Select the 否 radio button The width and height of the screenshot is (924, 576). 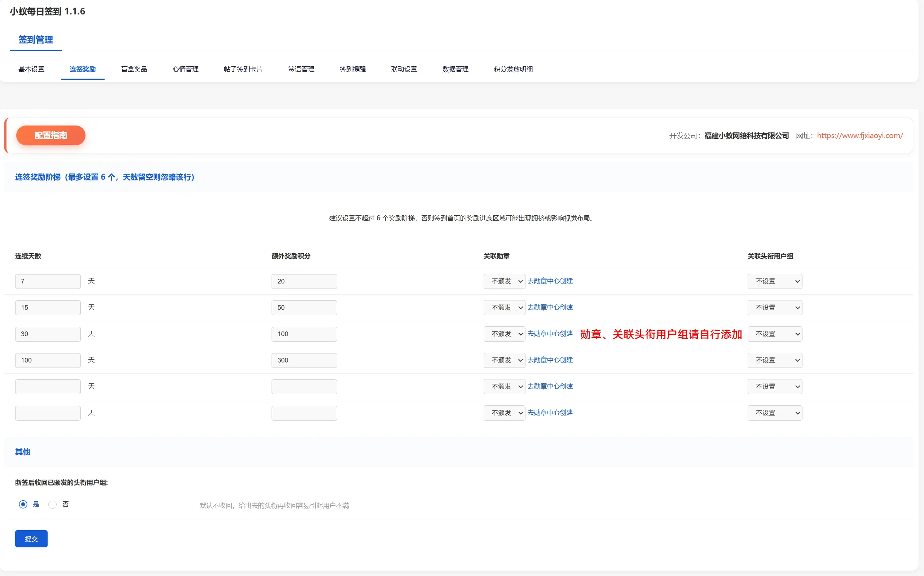(x=53, y=504)
